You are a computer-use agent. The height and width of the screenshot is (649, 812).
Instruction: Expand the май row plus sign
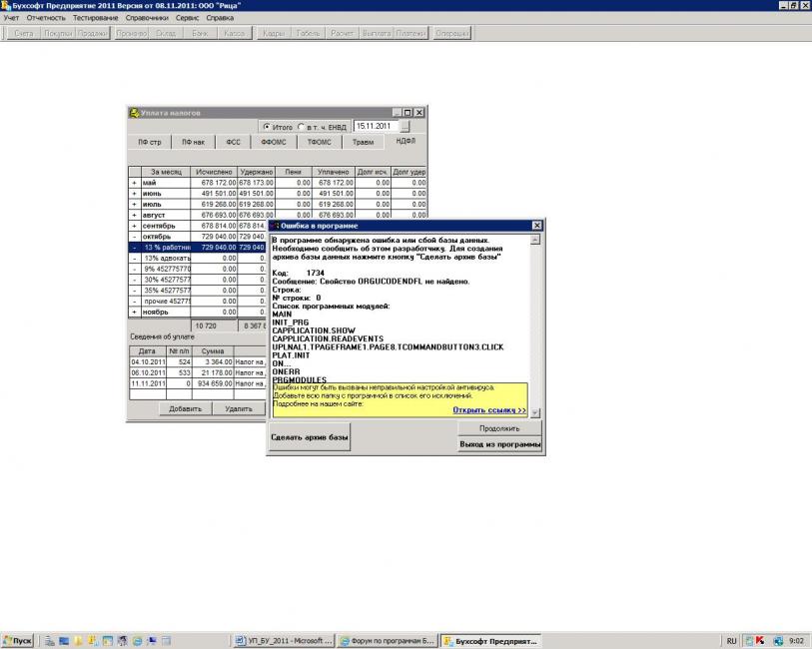coord(134,183)
